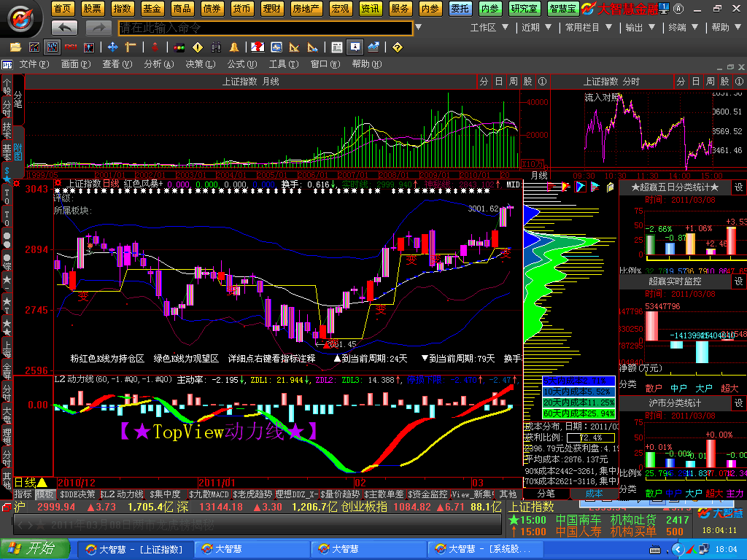Click the traffic light signal icon
The height and width of the screenshot is (560, 747).
(x=179, y=47)
